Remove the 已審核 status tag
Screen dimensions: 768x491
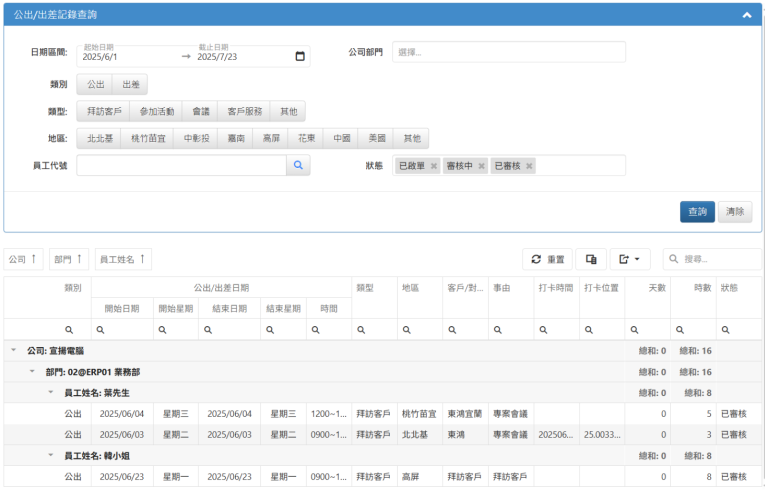(529, 166)
